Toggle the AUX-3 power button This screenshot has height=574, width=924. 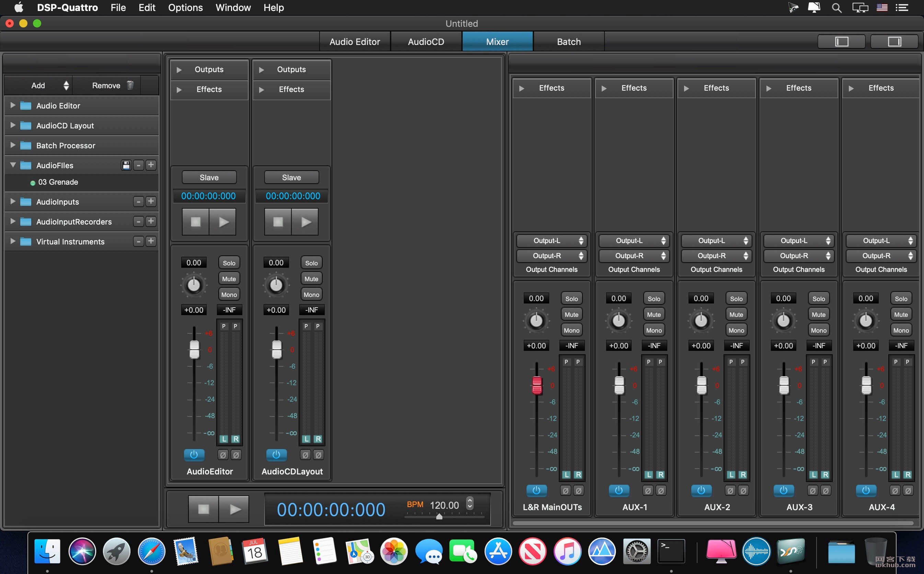tap(783, 490)
